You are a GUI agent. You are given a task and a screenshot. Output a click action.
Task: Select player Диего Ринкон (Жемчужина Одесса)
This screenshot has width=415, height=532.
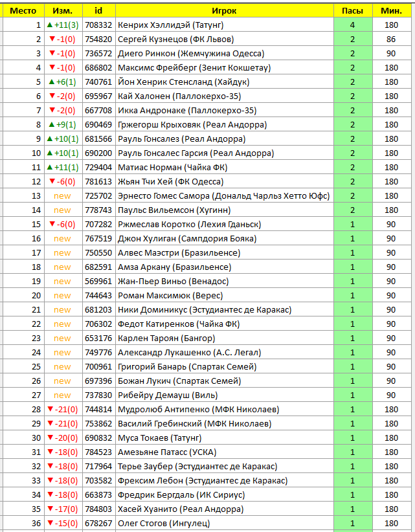point(191,54)
